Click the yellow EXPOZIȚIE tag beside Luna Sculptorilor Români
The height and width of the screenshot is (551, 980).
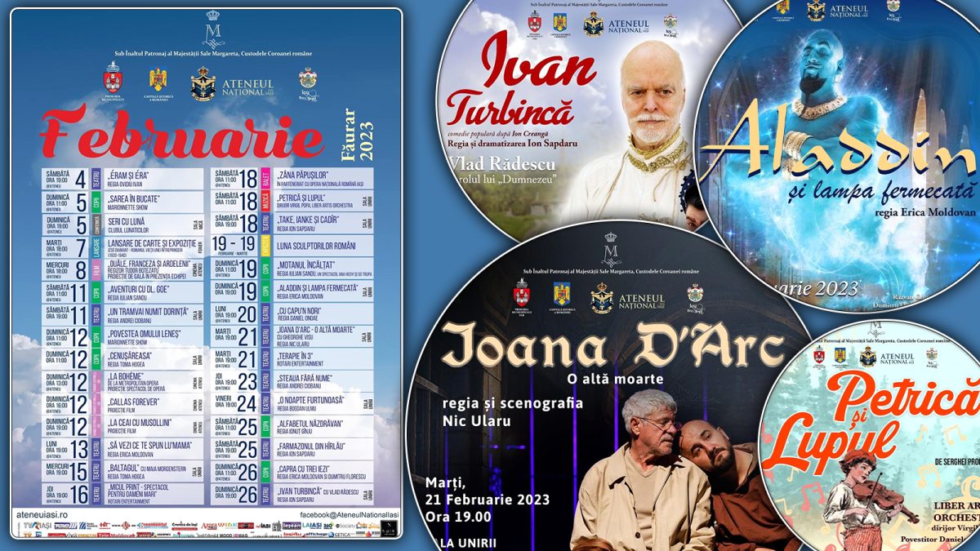click(265, 245)
